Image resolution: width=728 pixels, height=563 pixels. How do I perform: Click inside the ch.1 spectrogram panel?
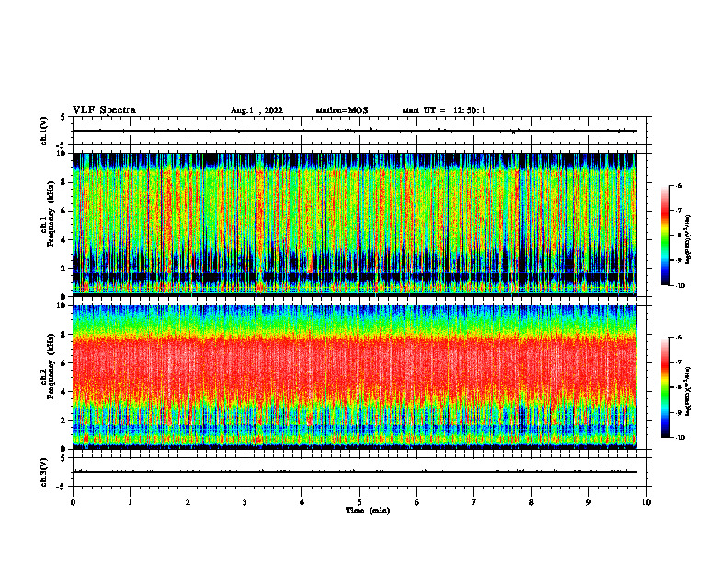[354, 224]
